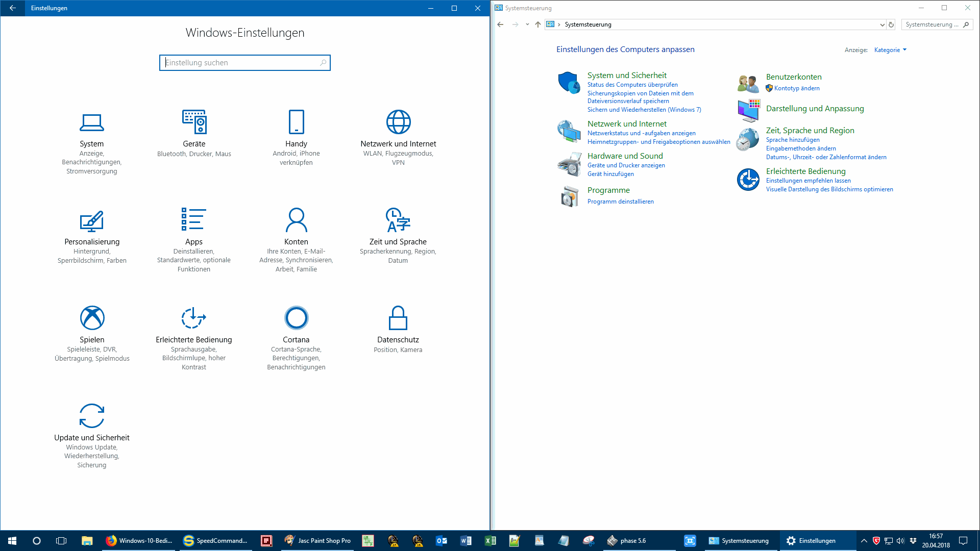Open the Personalisierung settings tile
The height and width of the screenshot is (551, 980).
pyautogui.click(x=92, y=221)
